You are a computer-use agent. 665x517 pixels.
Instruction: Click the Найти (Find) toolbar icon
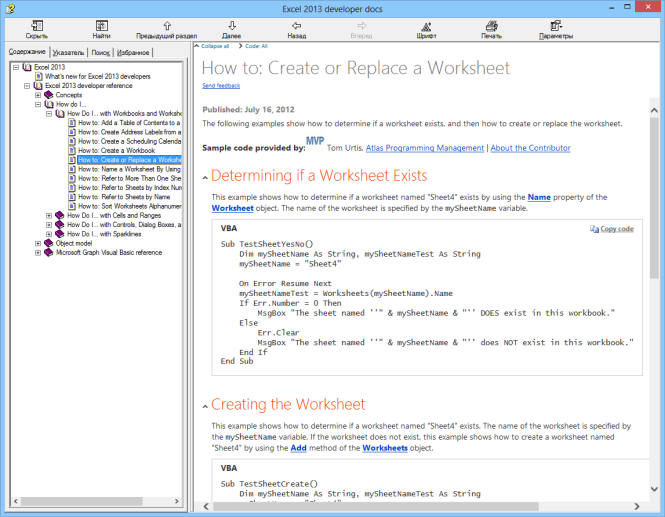pos(102,25)
